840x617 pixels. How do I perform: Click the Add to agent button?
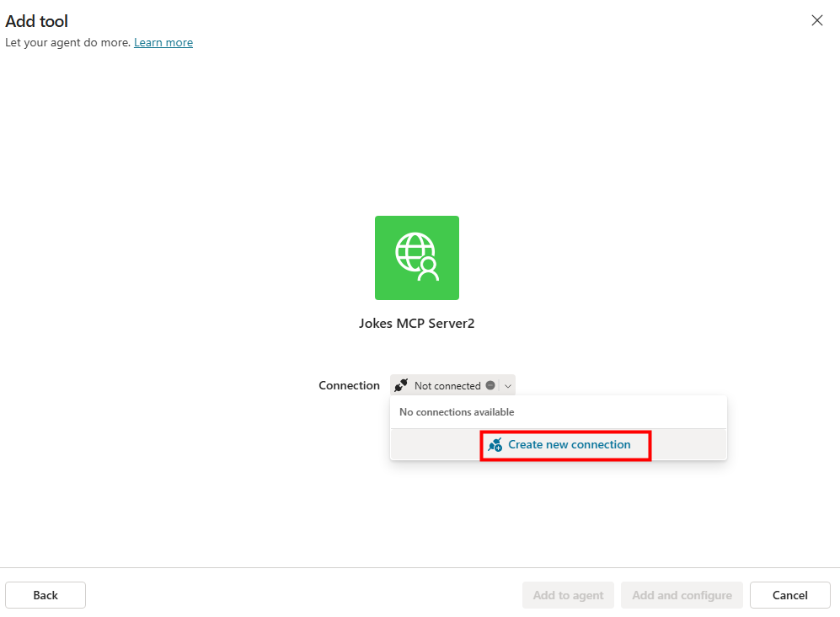point(568,595)
